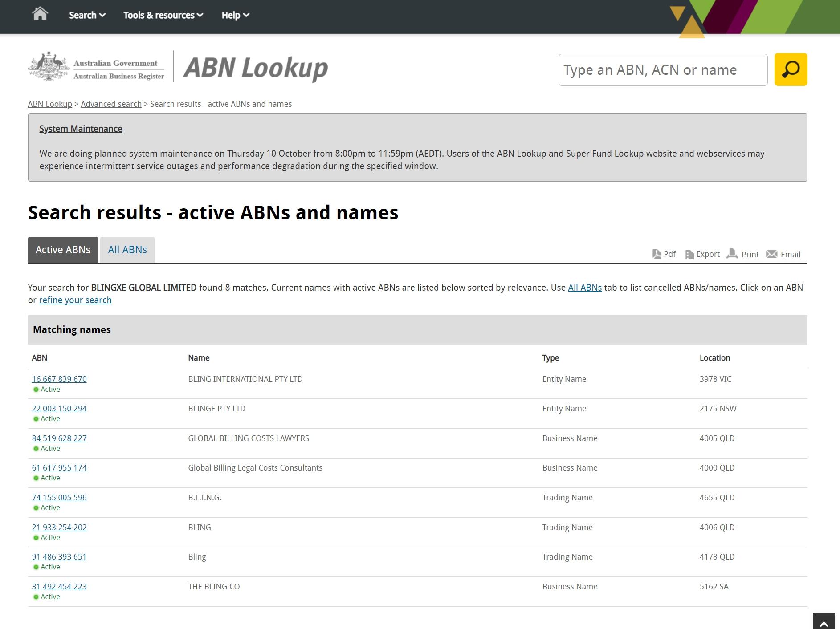Expand the Help menu
This screenshot has height=629, width=840.
[x=236, y=15]
